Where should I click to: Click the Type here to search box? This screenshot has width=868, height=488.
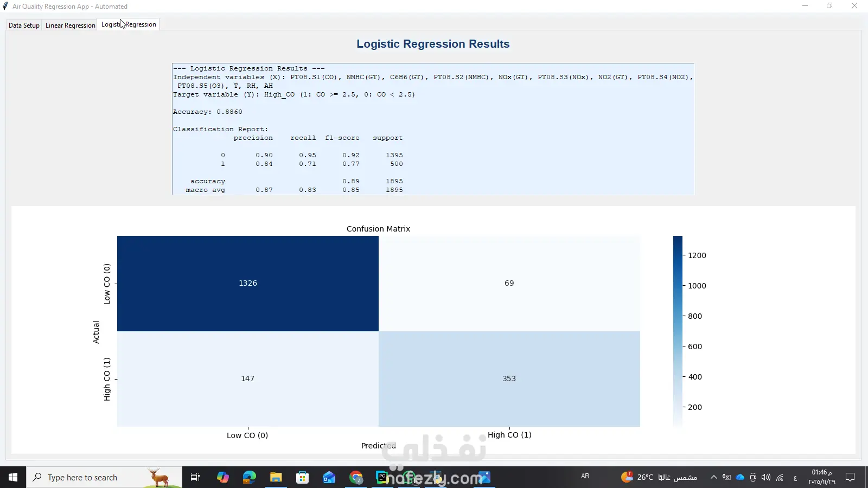[104, 477]
